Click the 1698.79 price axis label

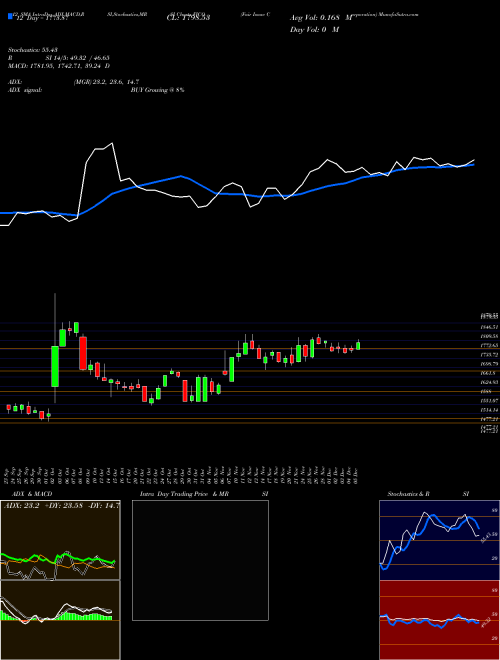[490, 363]
